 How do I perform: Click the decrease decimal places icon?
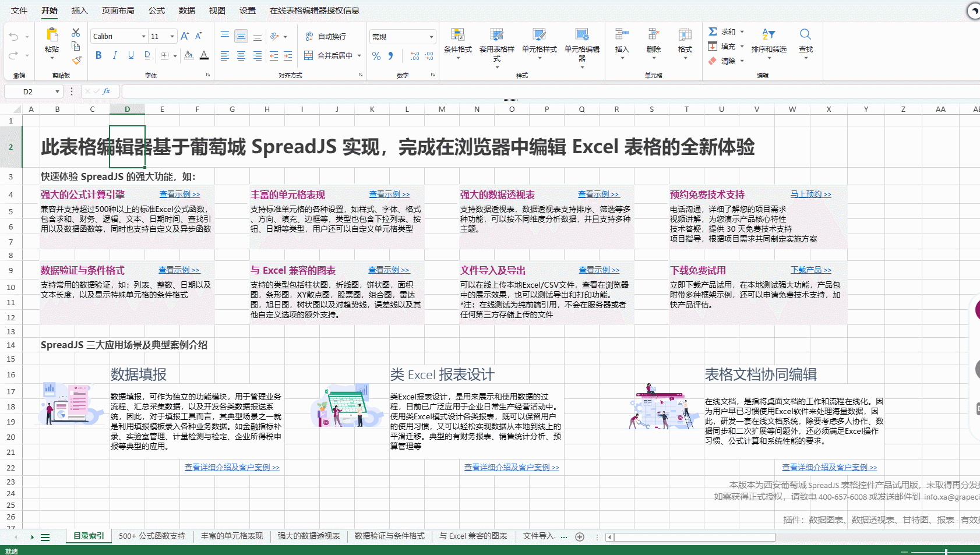pyautogui.click(x=429, y=56)
